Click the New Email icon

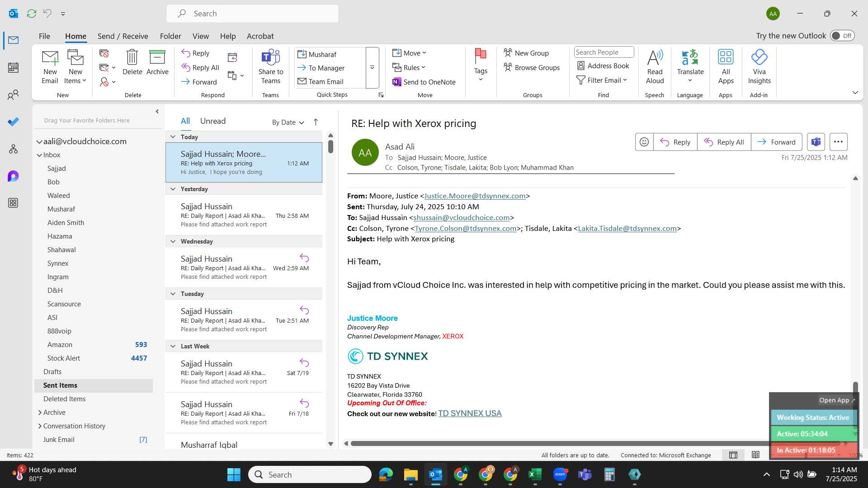tap(50, 67)
